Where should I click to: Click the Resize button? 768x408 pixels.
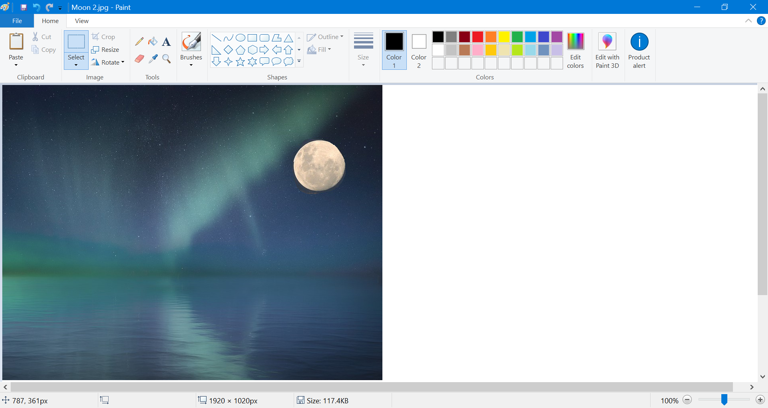[x=105, y=49]
